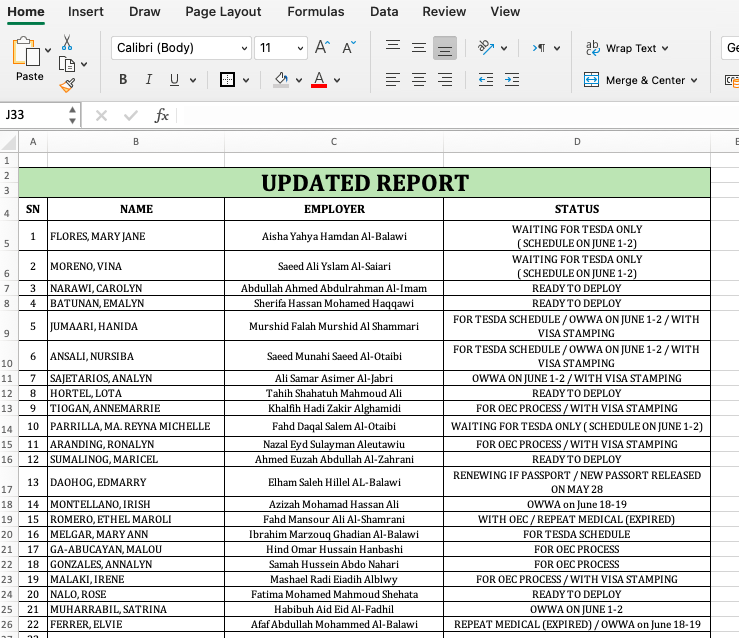
Task: Expand border style options arrow
Action: (x=246, y=80)
